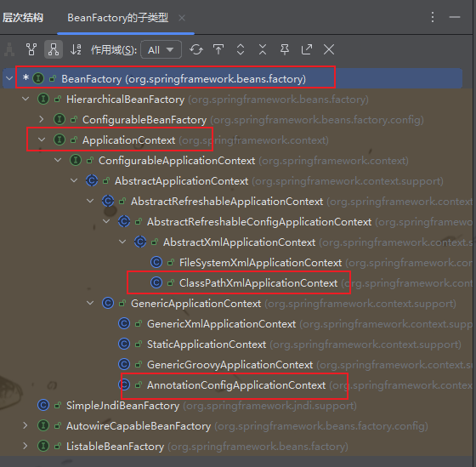Viewport: 476px width, 467px height.
Task: Close the BeanFactory subtypes tab
Action: click(x=182, y=18)
